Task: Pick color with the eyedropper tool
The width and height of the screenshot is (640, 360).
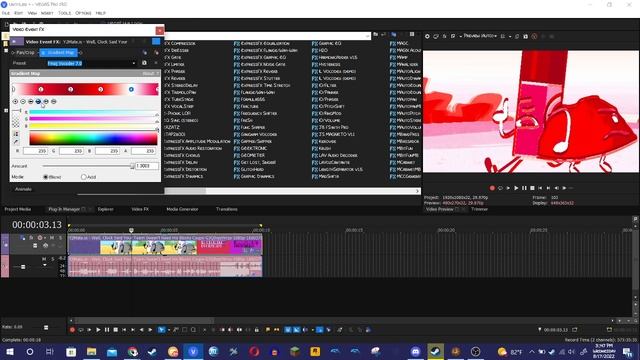Action: click(x=16, y=142)
